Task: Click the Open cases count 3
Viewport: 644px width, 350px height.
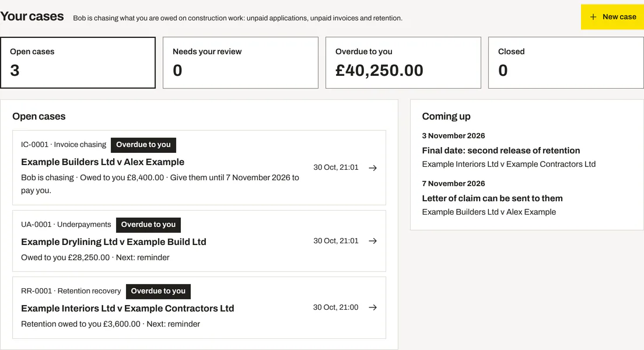Action: [x=15, y=70]
